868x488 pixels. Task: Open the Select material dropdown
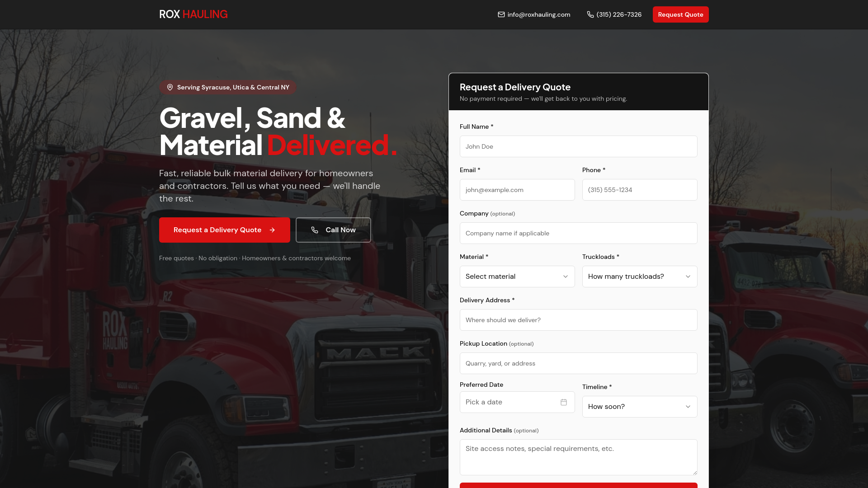pos(517,277)
